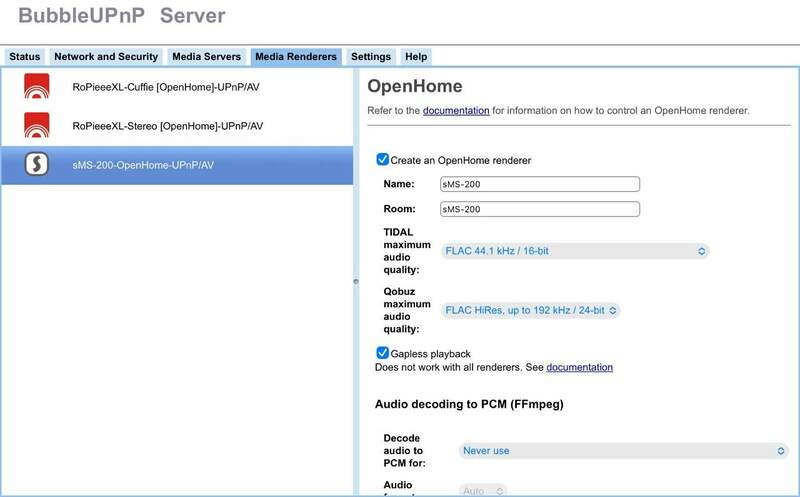Click the Name input field
Screen dimensions: 800x497
coord(539,184)
